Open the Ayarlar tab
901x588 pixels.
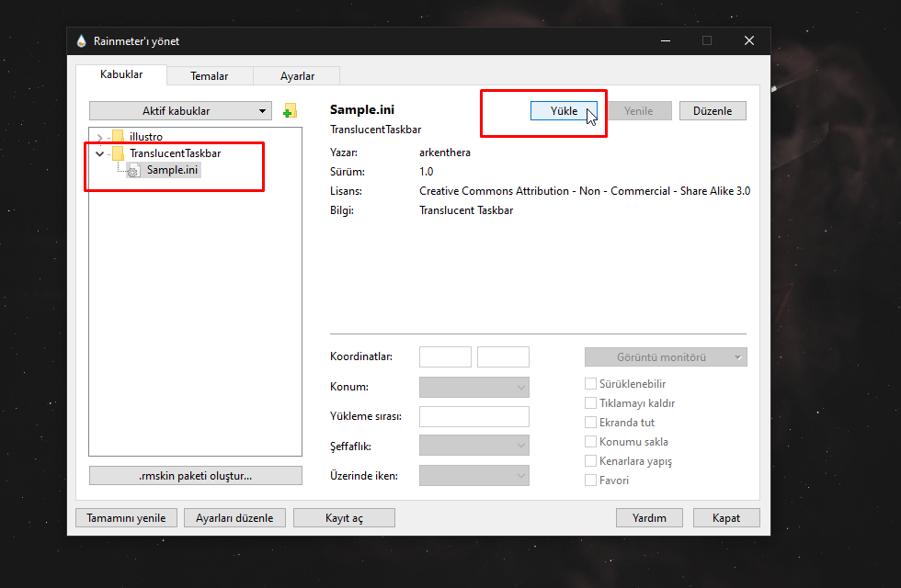pos(297,75)
